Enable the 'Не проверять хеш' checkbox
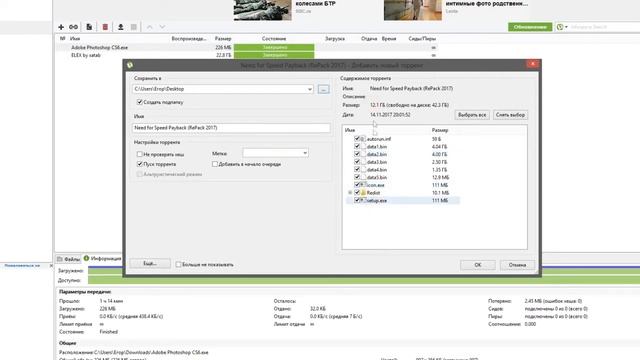 [140, 154]
